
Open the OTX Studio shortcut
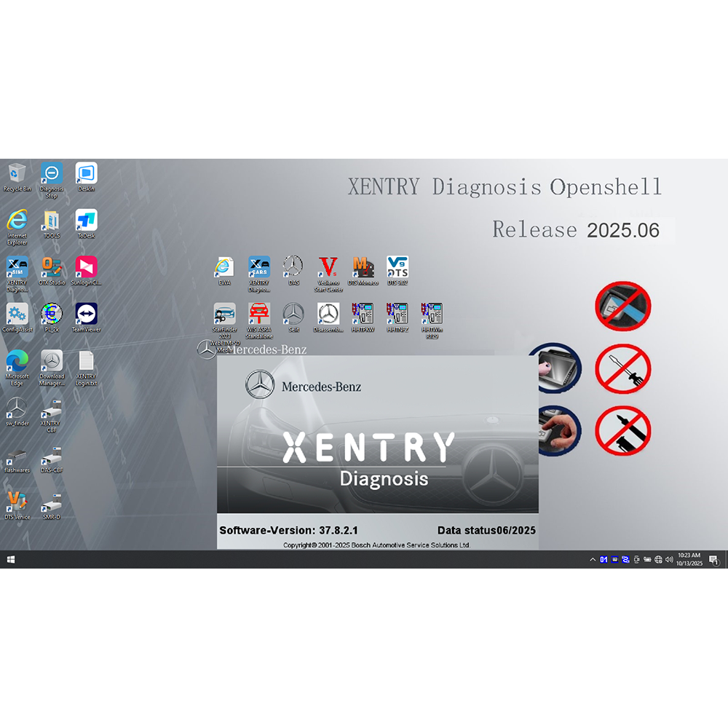[x=52, y=267]
